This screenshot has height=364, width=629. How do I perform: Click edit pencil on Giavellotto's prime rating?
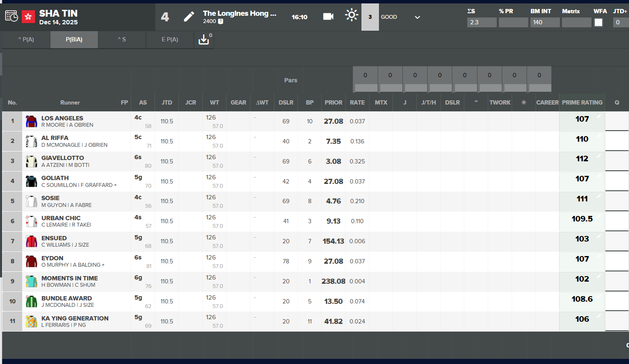point(599,156)
